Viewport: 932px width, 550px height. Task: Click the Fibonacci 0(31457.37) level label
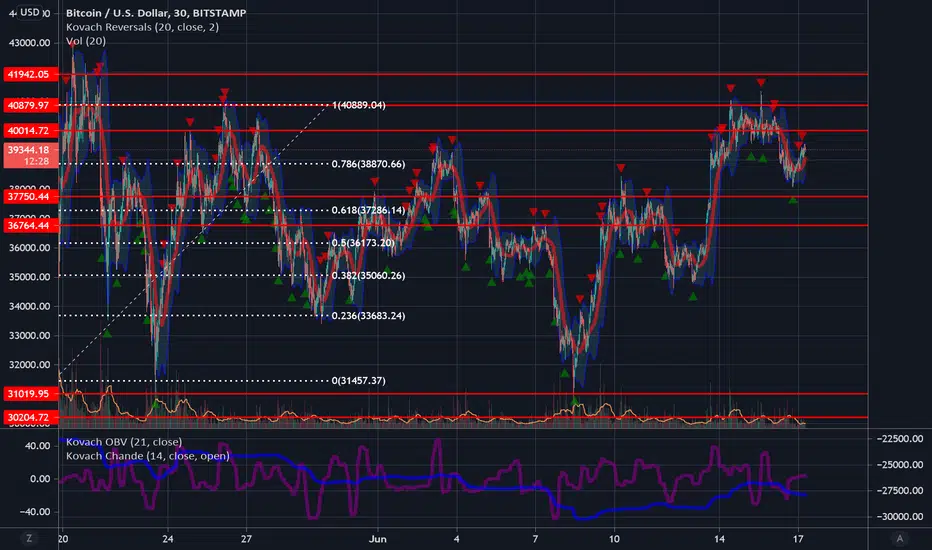(x=358, y=381)
